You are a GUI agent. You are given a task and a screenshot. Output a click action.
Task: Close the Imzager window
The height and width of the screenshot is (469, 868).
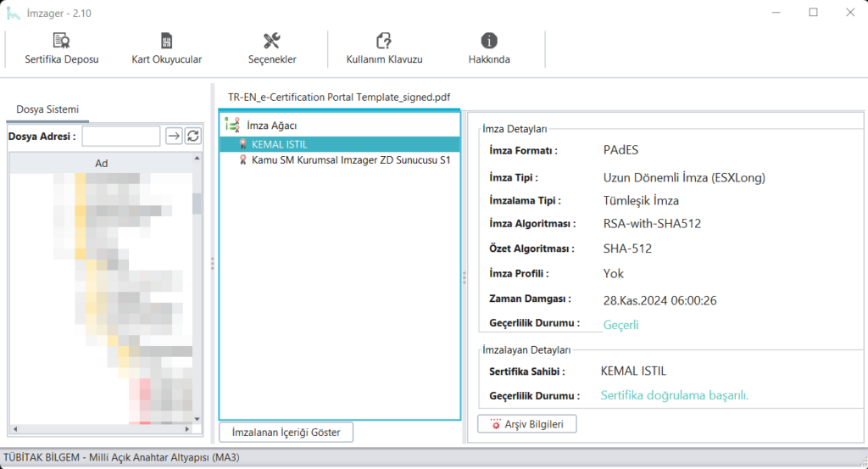click(x=850, y=12)
